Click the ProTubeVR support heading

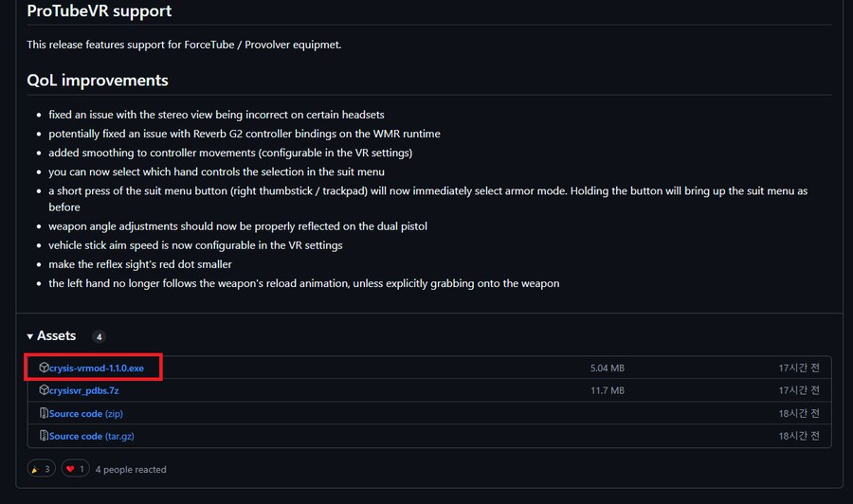(99, 10)
